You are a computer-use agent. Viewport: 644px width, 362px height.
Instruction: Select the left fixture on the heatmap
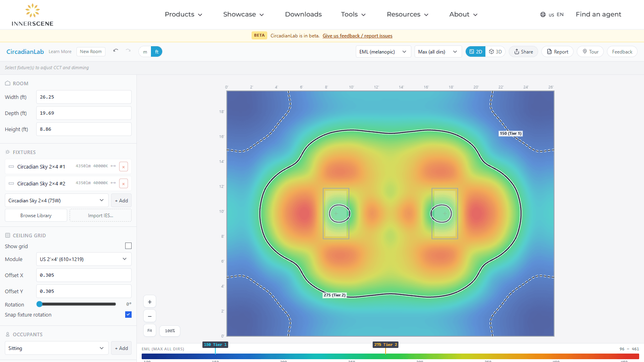coord(336,214)
